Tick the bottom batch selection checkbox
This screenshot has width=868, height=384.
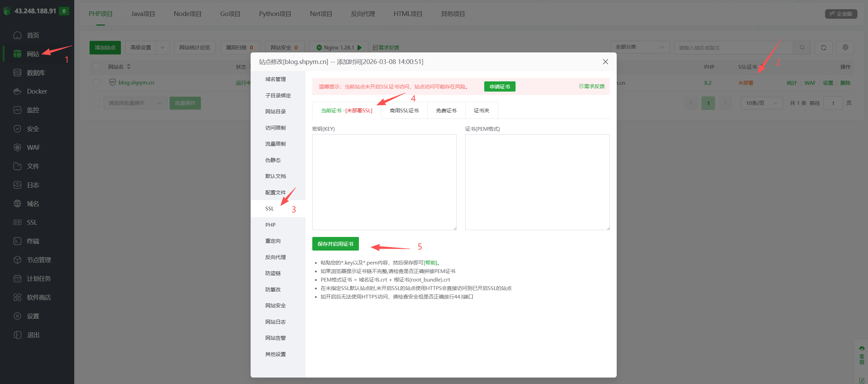click(x=96, y=103)
